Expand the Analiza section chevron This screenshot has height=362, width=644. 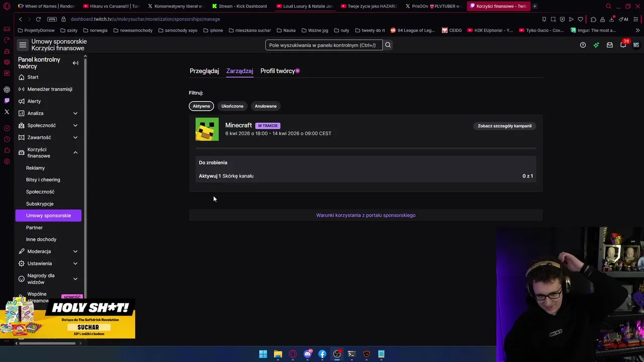(x=75, y=113)
